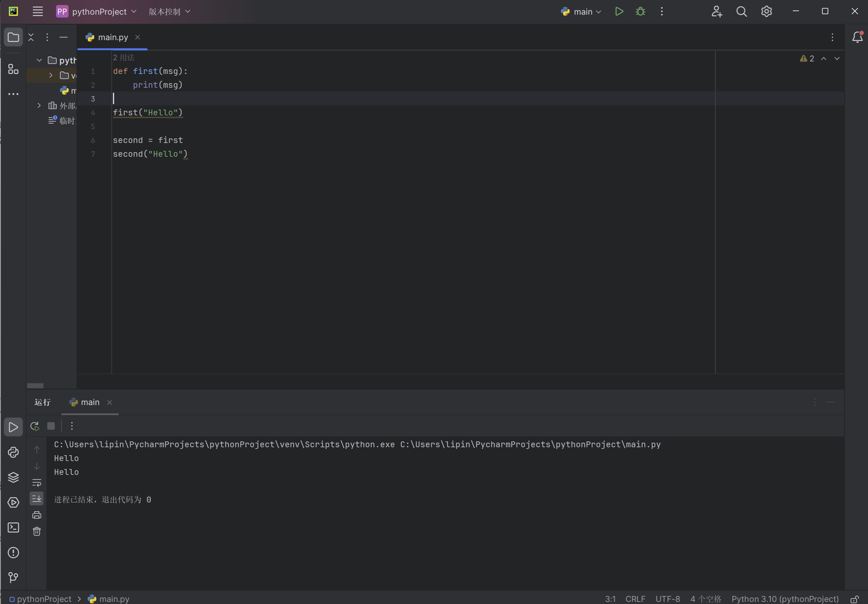Open Search Everywhere magnifier
The image size is (868, 604).
pyautogui.click(x=741, y=11)
